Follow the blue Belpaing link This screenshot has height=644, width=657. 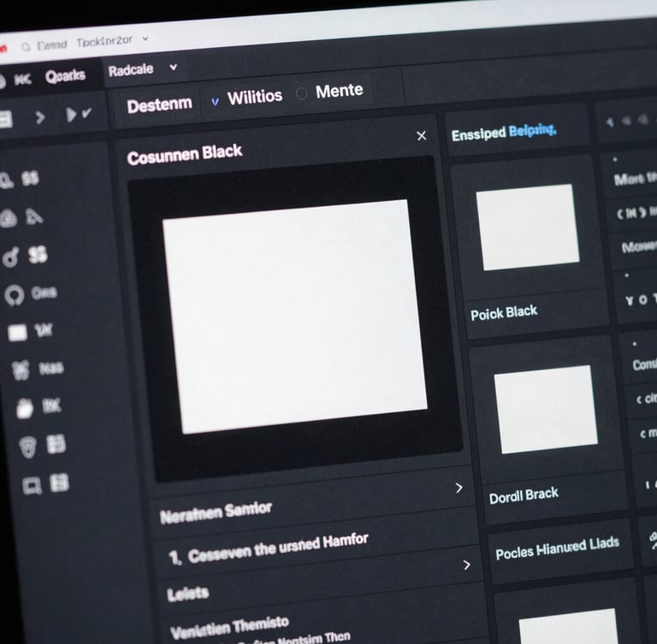pos(533,131)
